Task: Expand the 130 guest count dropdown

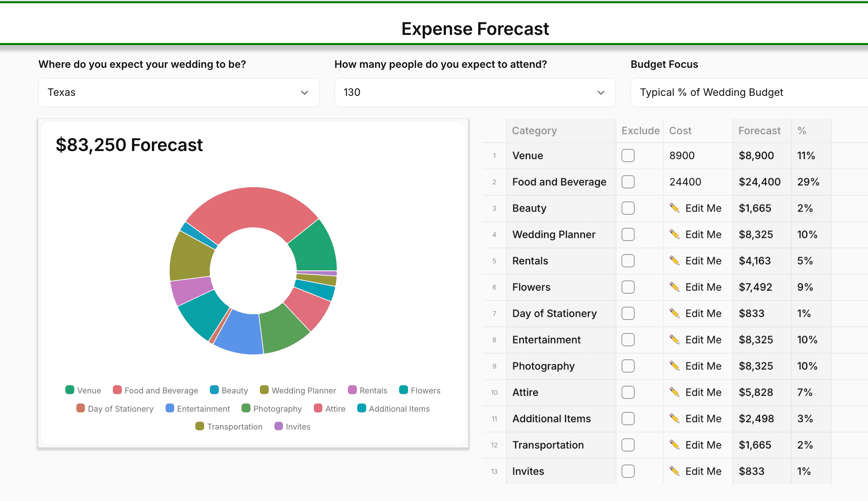Action: coord(475,93)
